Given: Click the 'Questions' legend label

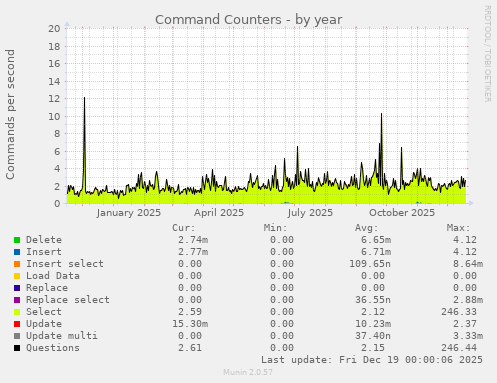Looking at the screenshot, I should coord(53,348).
